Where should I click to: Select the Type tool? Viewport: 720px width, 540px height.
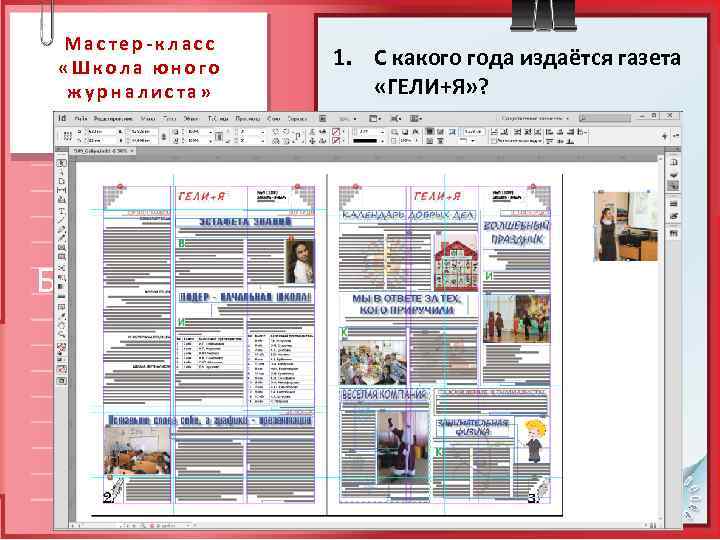61,211
